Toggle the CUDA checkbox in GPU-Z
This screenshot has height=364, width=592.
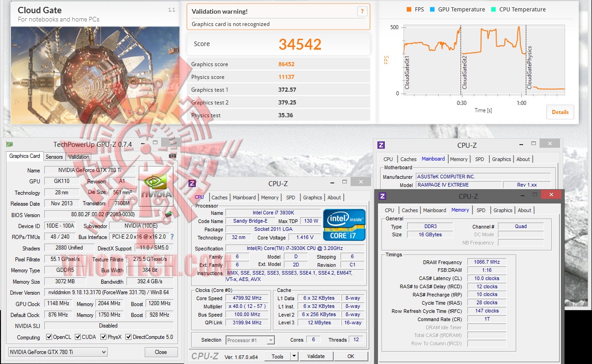click(78, 338)
